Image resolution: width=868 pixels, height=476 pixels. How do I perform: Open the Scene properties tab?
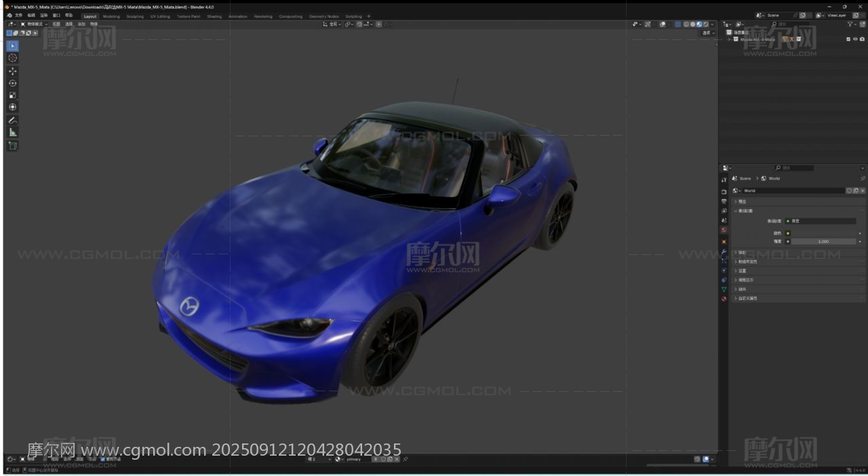(724, 220)
